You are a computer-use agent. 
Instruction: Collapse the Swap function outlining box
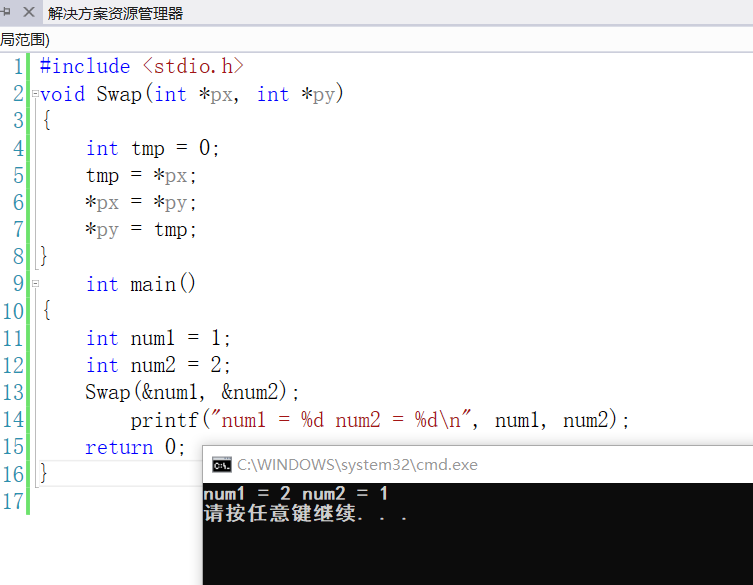coord(35,94)
